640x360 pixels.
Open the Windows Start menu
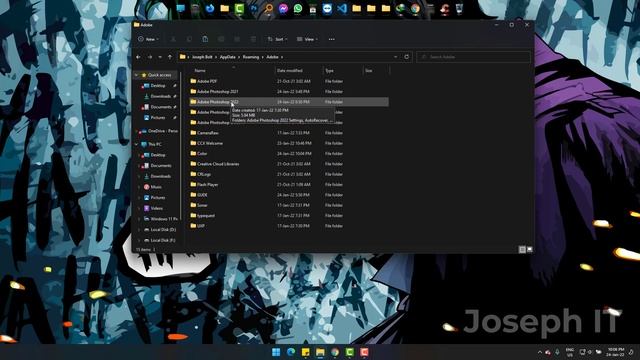click(x=276, y=352)
